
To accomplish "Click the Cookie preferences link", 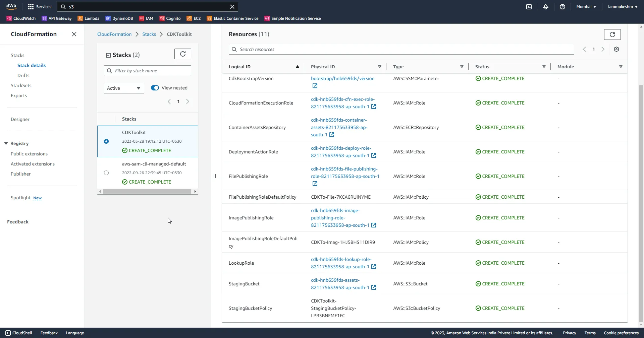I will tap(621, 333).
